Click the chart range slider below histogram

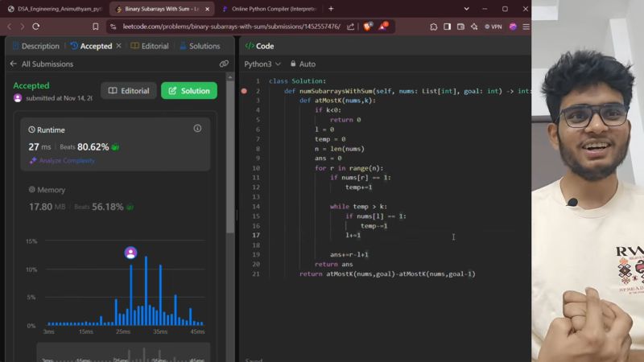coord(123,353)
